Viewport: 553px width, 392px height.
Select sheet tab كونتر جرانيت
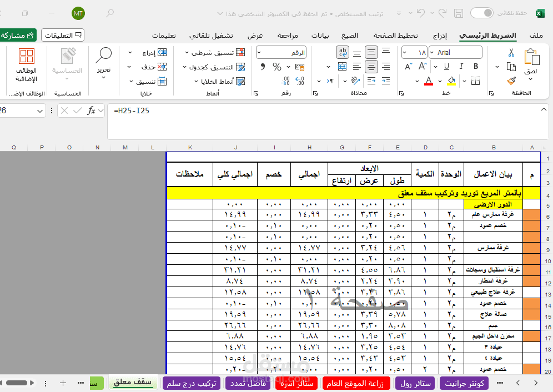coord(464,383)
